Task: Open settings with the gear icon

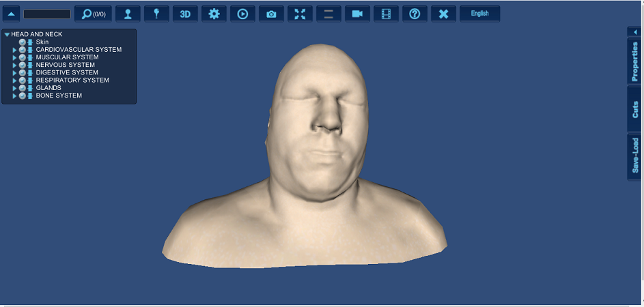Action: [214, 14]
